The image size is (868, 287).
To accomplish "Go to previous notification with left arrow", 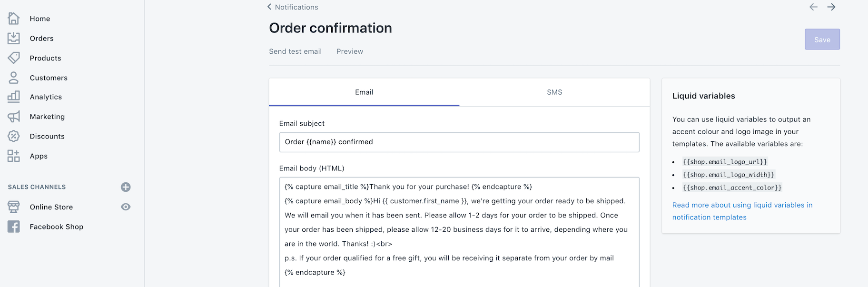I will (x=813, y=7).
